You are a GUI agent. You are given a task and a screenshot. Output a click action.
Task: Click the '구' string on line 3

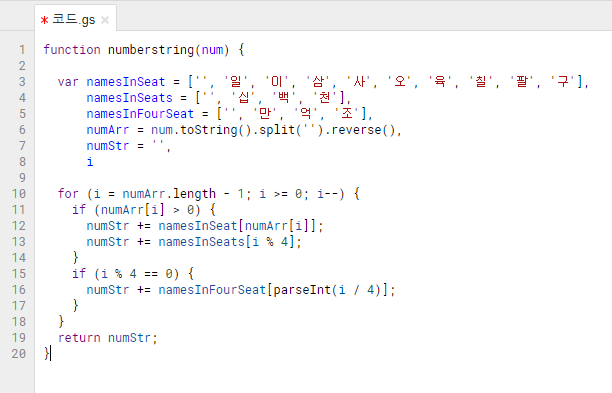[563, 82]
